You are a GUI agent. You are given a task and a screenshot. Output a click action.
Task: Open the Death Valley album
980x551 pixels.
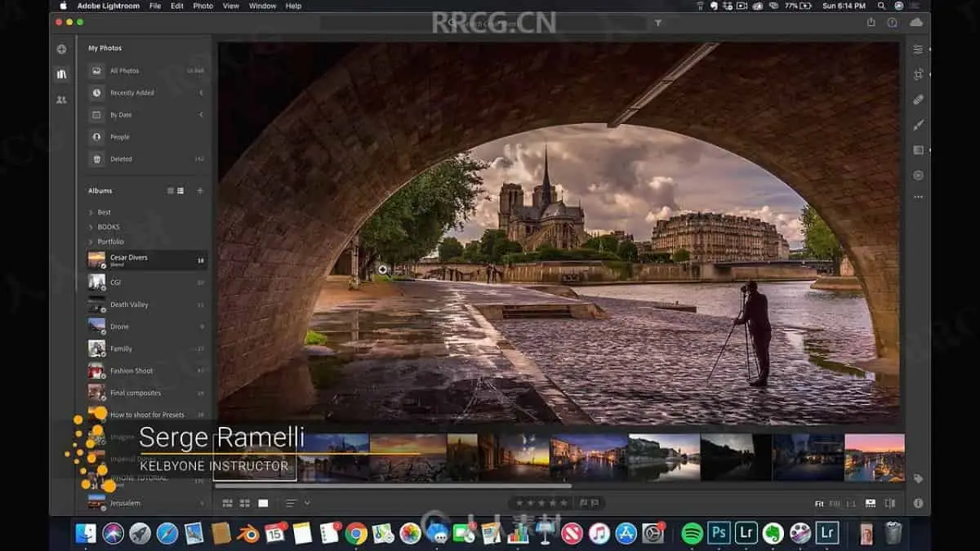pyautogui.click(x=129, y=304)
